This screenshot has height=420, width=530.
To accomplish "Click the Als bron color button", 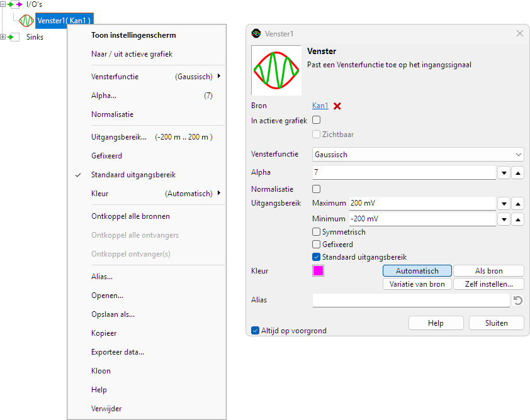I will click(x=488, y=271).
